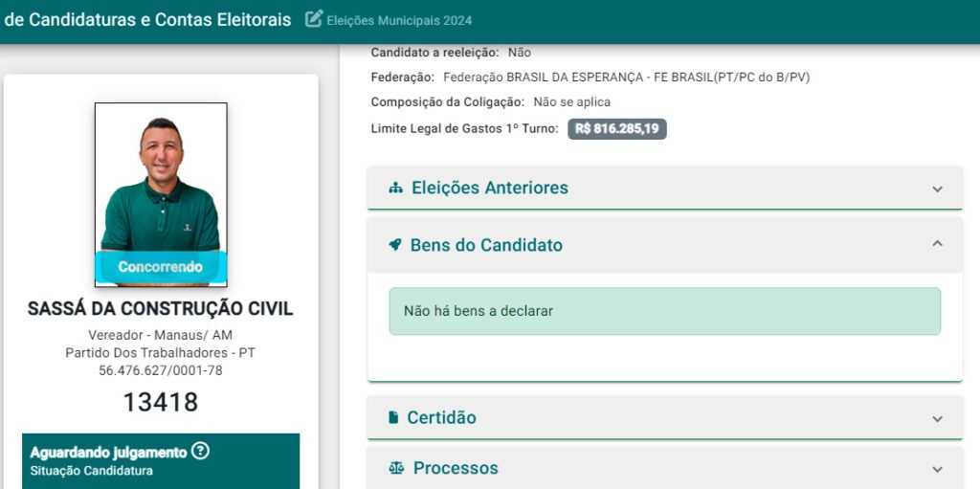980x489 pixels.
Task: Open the Processos section chevron
Action: (937, 469)
